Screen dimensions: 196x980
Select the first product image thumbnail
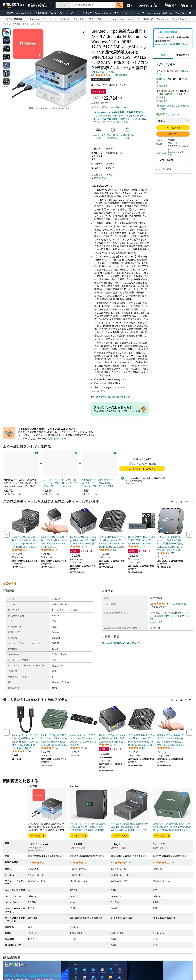(6, 33)
